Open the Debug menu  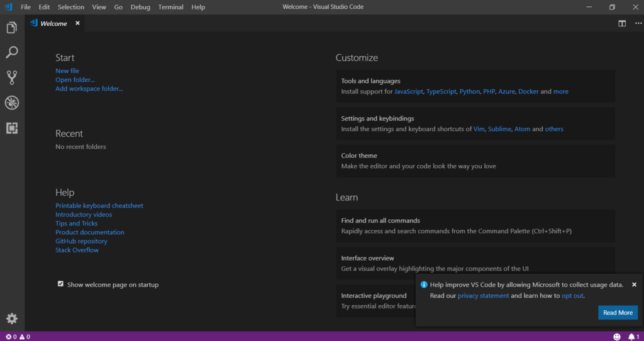[140, 7]
